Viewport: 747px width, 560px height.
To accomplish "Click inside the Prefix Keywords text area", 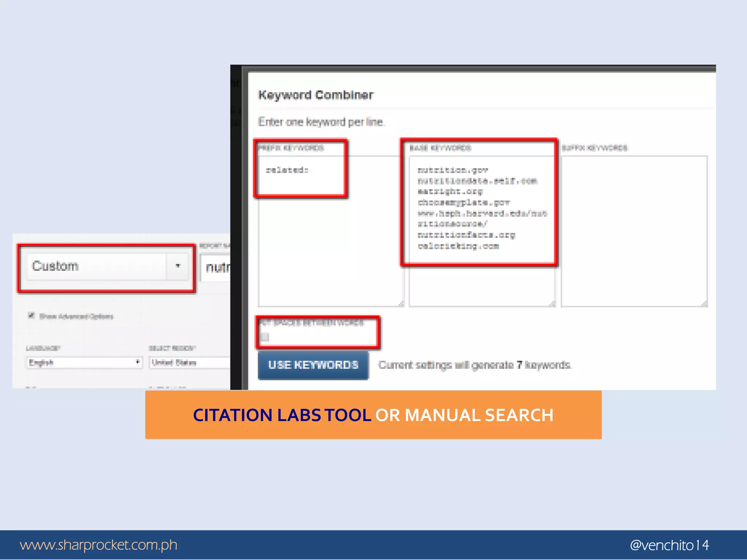I will coord(331,231).
